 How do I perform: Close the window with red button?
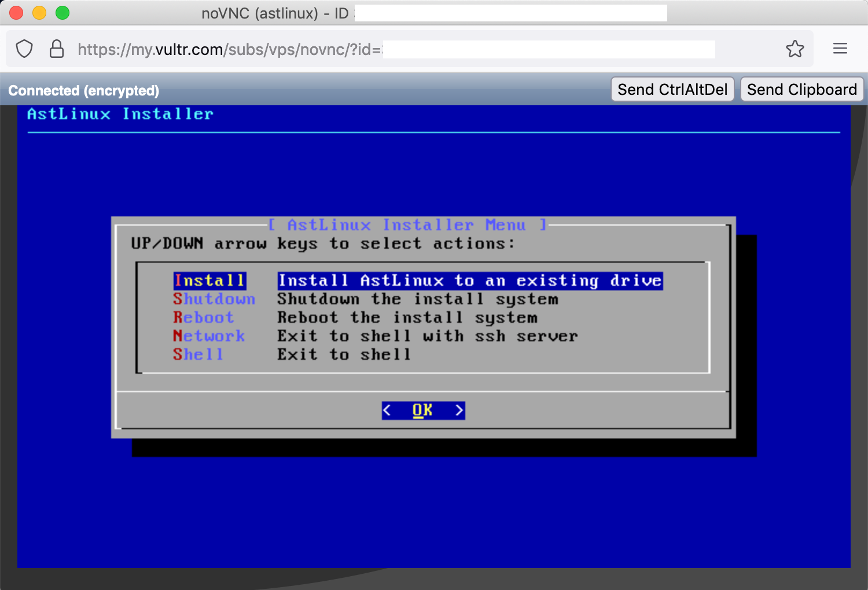(x=16, y=13)
